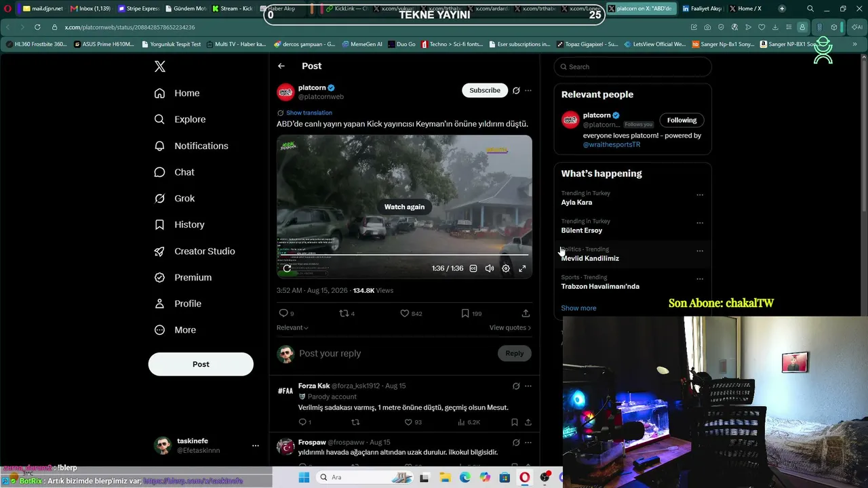Open more options on Forza Ksk's comment
This screenshot has height=488, width=868.
[528, 386]
